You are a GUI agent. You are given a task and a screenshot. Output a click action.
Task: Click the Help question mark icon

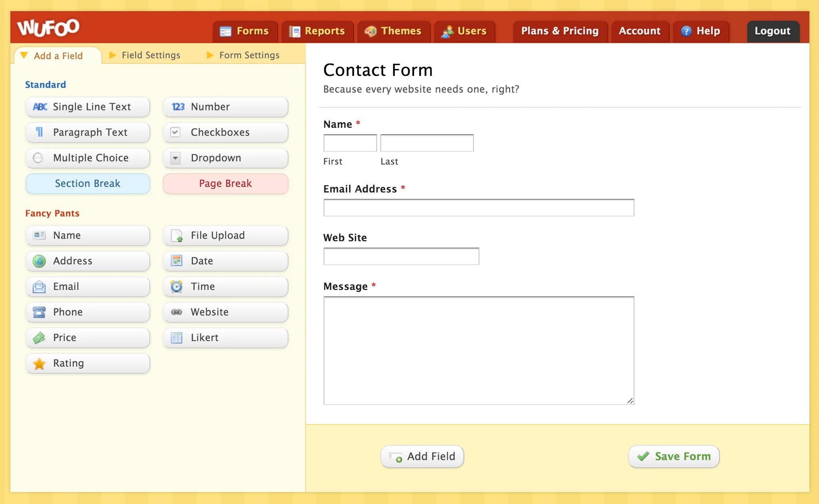[686, 31]
